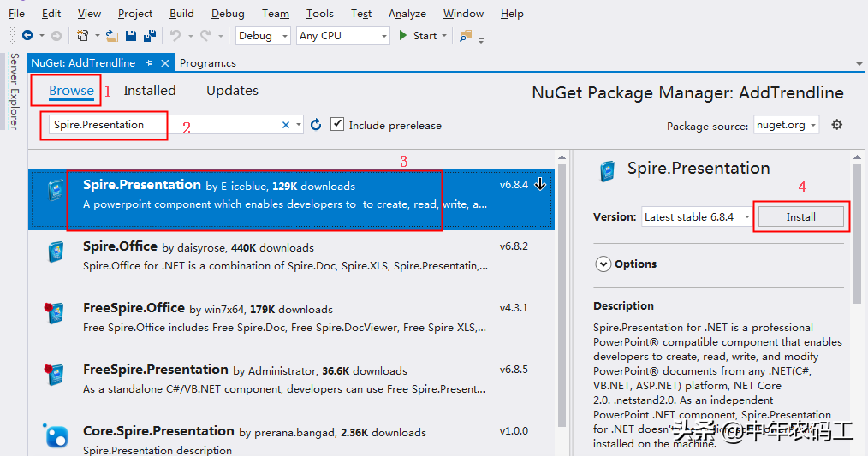This screenshot has height=456, width=868.
Task: Click the Navigate Backward toolbar icon
Action: pyautogui.click(x=27, y=35)
